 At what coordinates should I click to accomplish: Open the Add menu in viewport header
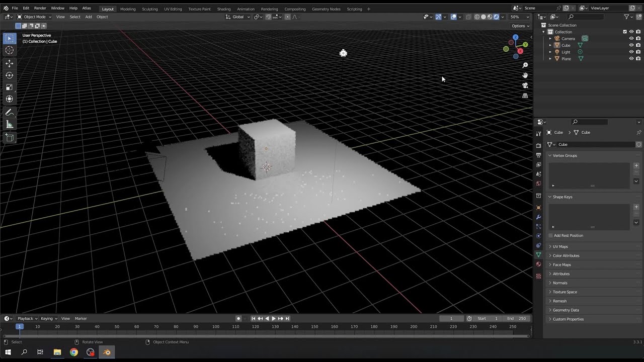coord(89,17)
